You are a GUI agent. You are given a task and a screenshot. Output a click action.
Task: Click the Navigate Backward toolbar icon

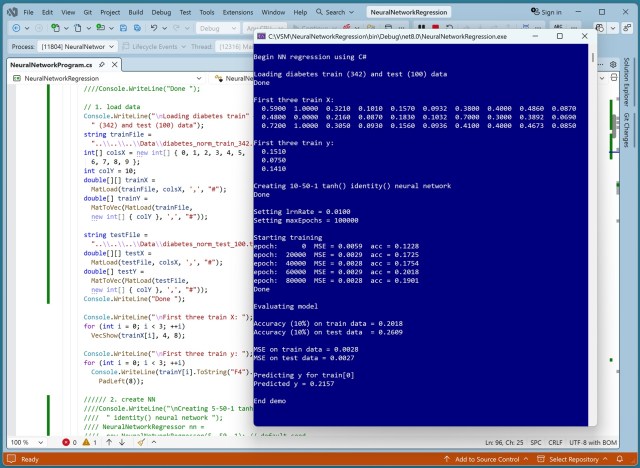pyautogui.click(x=17, y=29)
